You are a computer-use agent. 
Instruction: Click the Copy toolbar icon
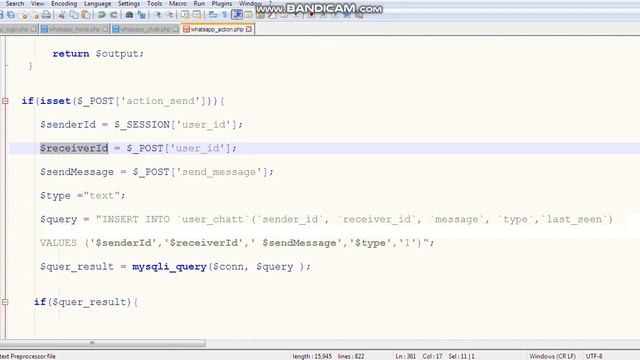(x=74, y=15)
